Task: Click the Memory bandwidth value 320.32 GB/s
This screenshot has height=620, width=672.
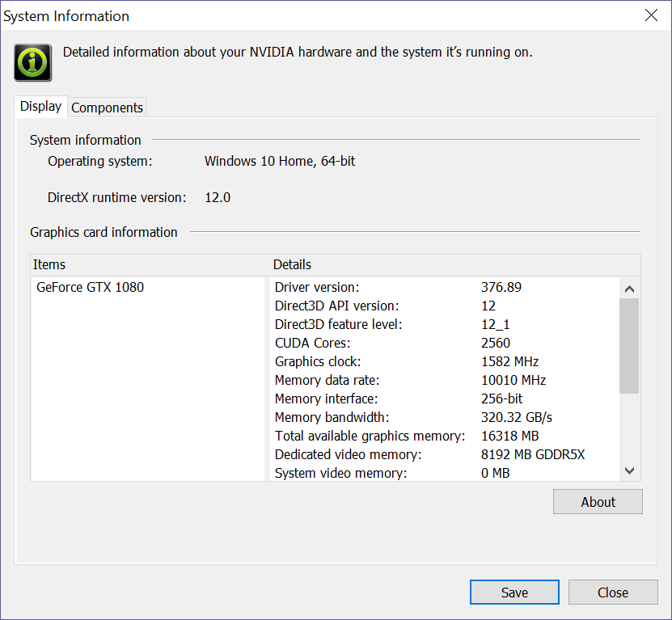Action: tap(516, 417)
